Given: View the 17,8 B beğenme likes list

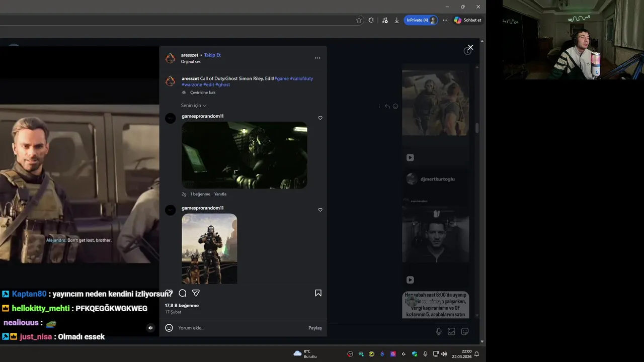Looking at the screenshot, I should point(182,305).
